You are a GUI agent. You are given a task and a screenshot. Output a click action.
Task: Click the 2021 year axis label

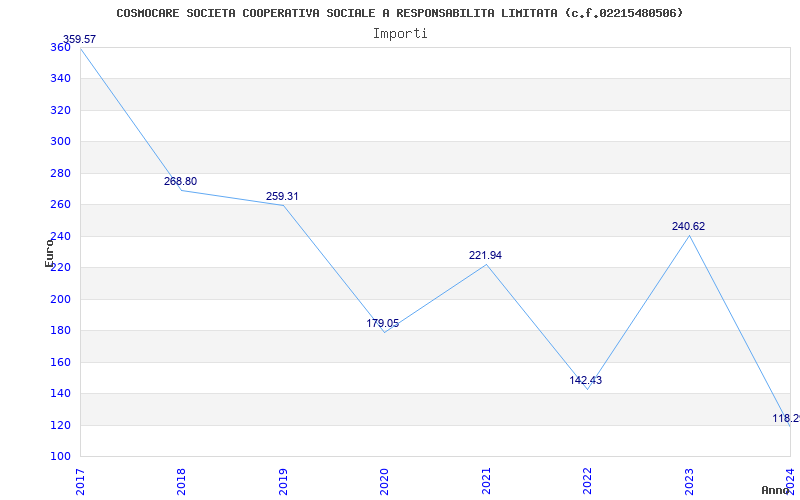click(486, 481)
